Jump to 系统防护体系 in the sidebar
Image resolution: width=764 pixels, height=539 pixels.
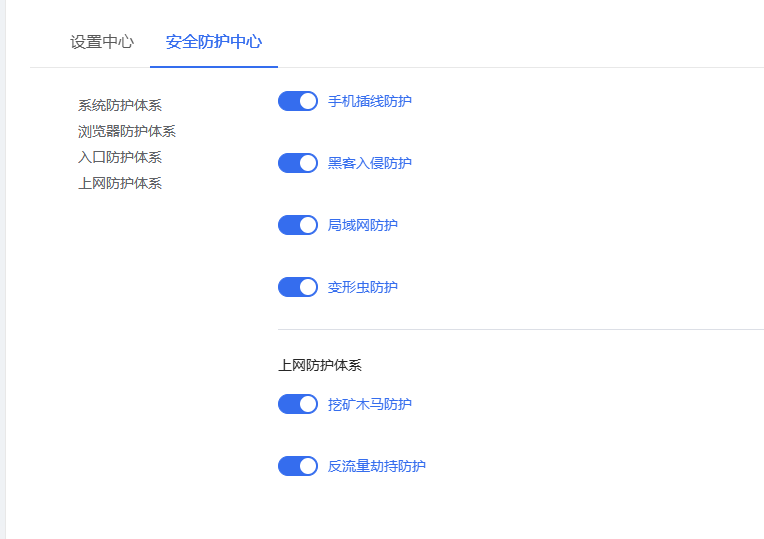coord(120,105)
